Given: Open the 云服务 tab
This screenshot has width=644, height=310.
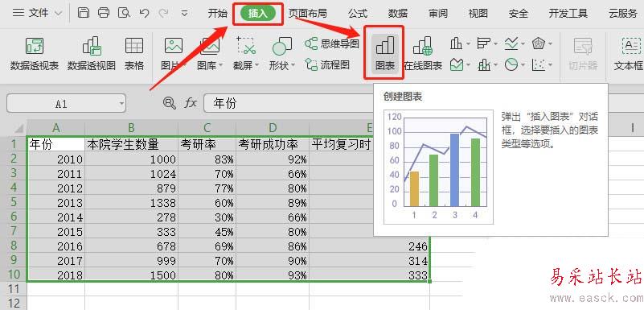Looking at the screenshot, I should (x=623, y=14).
